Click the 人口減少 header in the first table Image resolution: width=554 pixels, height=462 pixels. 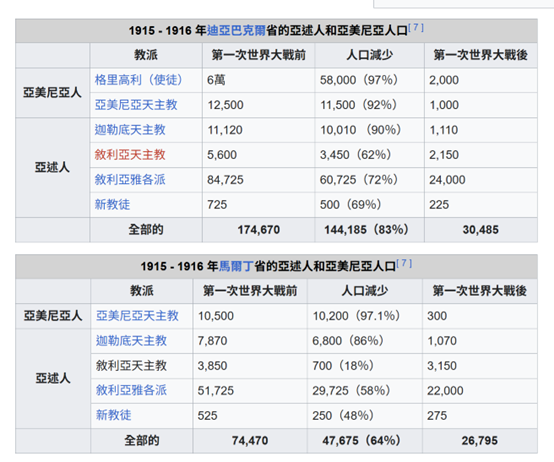[x=370, y=55]
